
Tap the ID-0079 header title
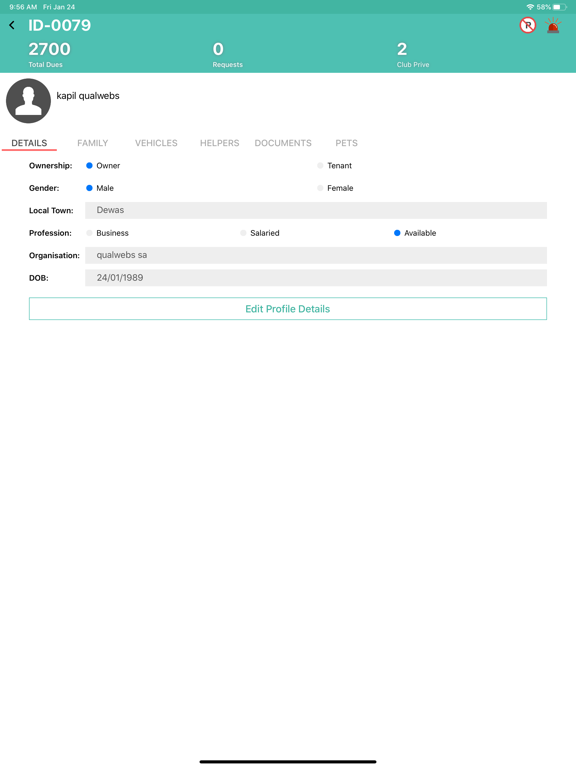click(x=59, y=25)
